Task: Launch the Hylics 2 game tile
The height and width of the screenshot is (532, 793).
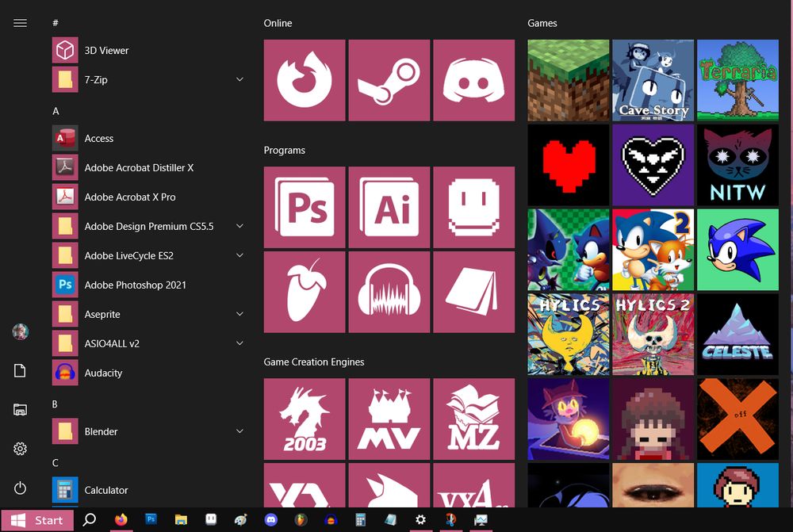Action: tap(653, 335)
